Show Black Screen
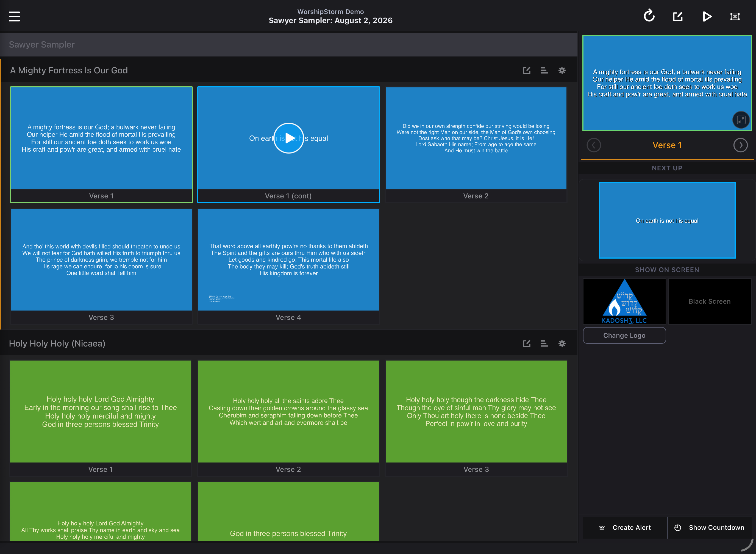This screenshot has width=756, height=554. pos(710,301)
